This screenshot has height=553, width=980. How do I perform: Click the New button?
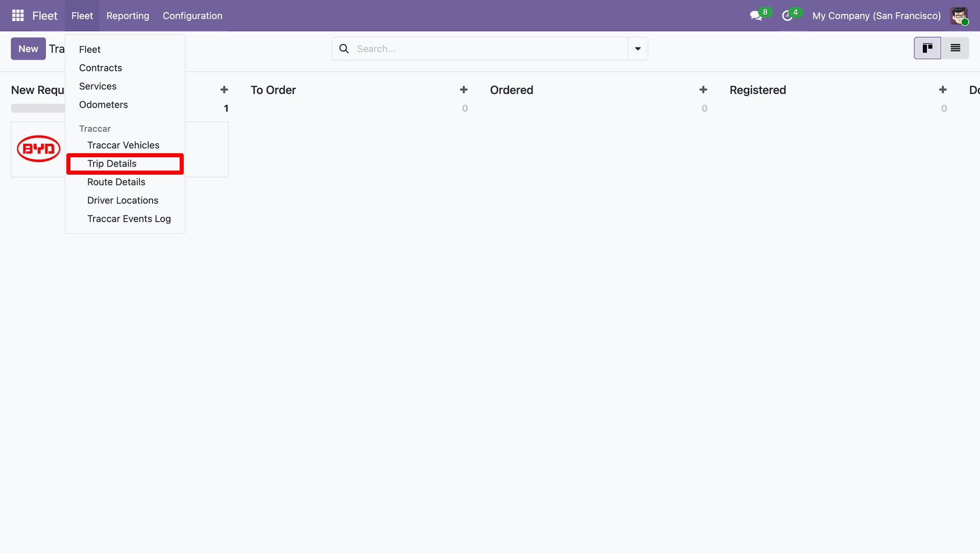coord(28,49)
